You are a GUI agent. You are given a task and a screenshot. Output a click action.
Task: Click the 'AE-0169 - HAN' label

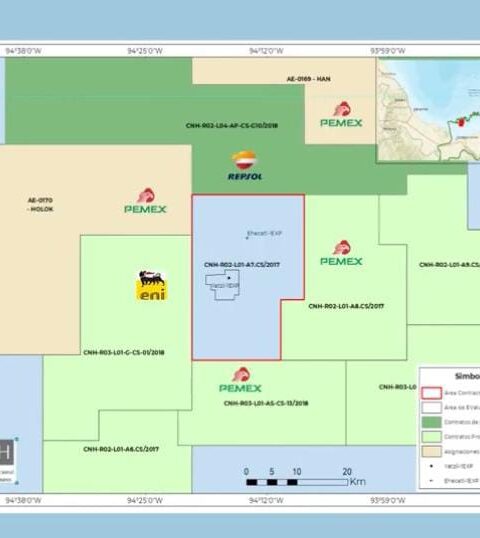click(x=308, y=79)
